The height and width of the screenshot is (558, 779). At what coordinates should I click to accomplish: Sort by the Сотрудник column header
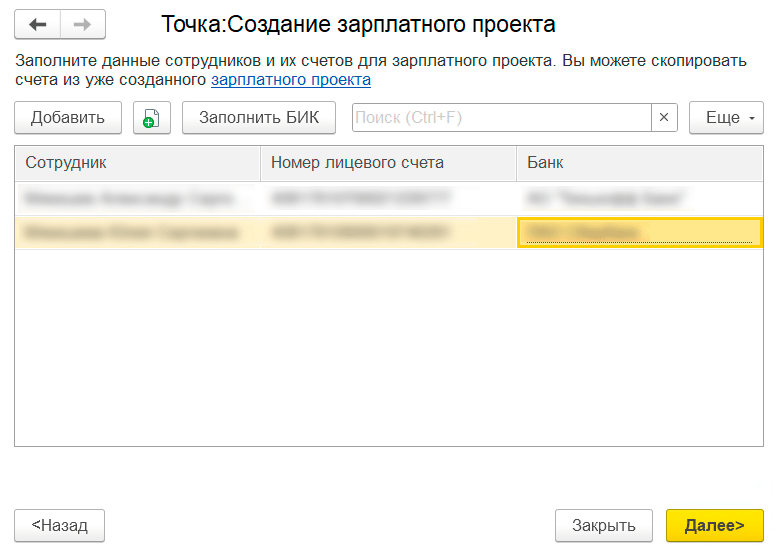(x=137, y=163)
